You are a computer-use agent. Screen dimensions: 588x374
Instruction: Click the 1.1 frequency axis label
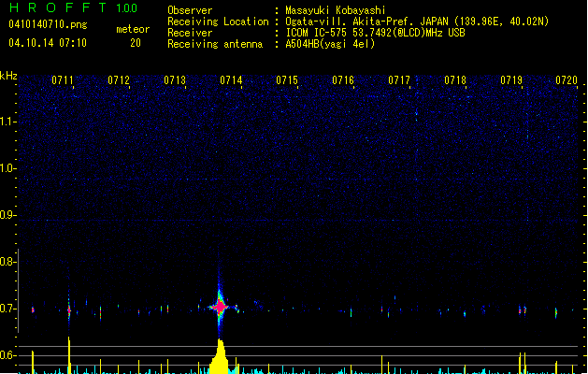(10, 122)
